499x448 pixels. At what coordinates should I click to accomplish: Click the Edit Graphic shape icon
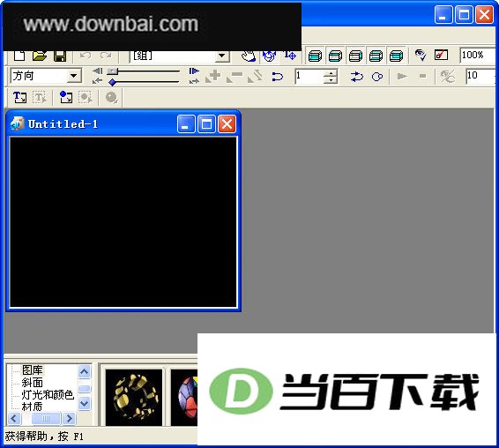[86, 97]
